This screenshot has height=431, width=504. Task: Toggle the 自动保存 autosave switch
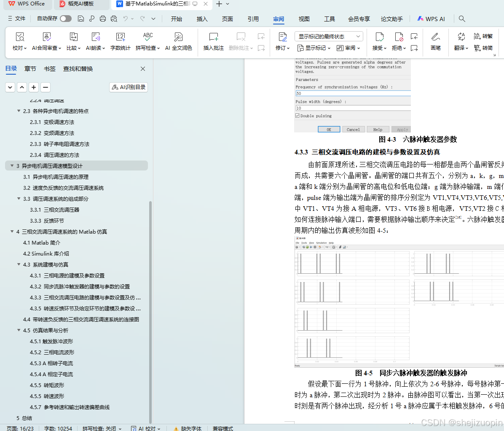[66, 19]
